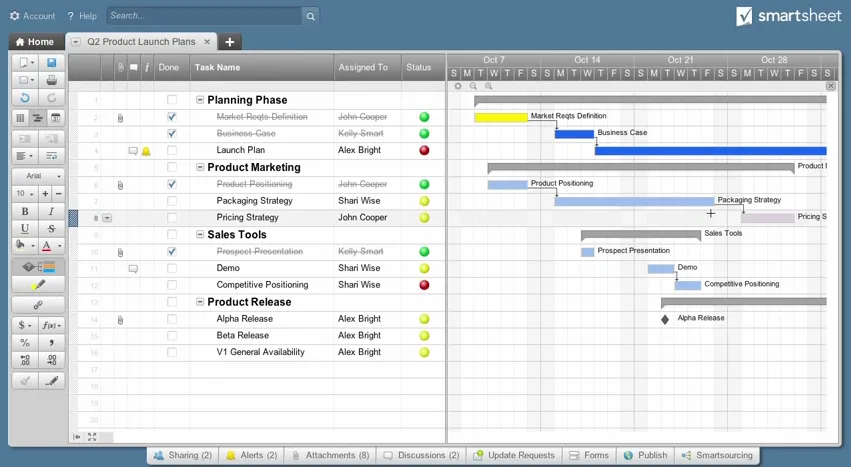Click the Print icon
This screenshot has height=467, width=851.
point(52,80)
